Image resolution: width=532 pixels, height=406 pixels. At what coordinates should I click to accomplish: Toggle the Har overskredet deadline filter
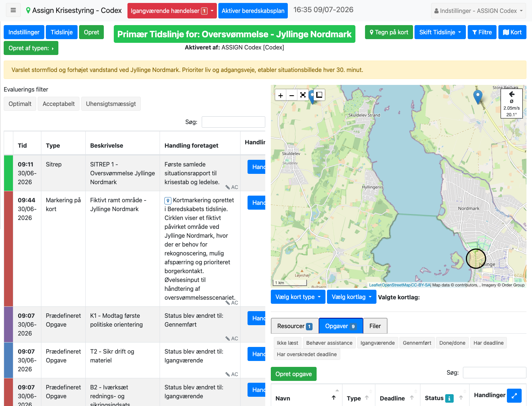tap(307, 354)
